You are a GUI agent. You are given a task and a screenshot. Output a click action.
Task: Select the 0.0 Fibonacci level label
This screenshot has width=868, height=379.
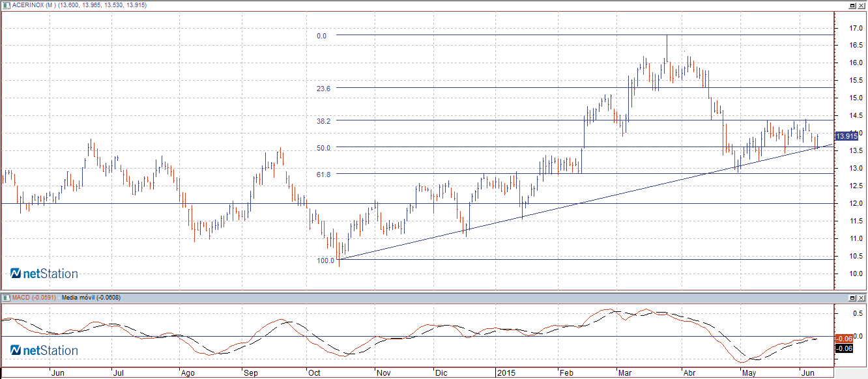(321, 36)
